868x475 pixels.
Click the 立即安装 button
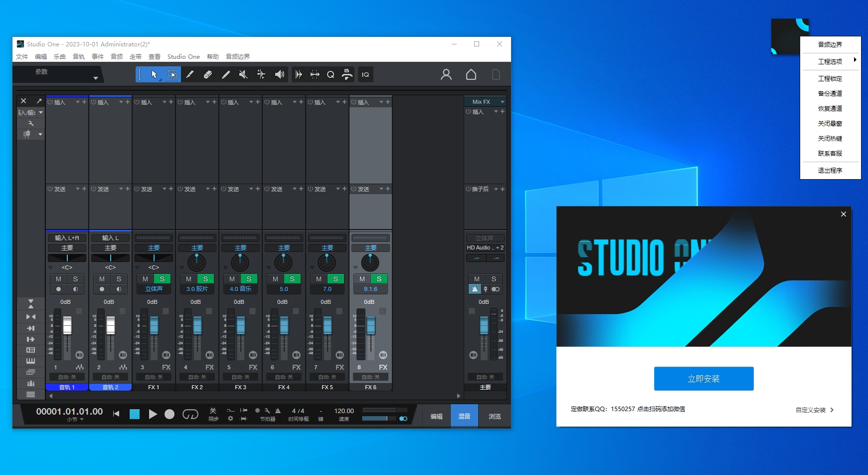[x=703, y=379]
